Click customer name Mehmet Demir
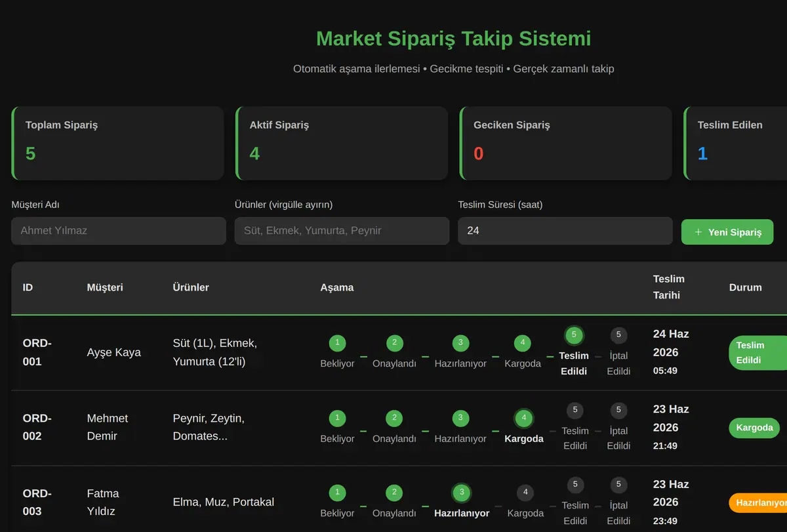The image size is (787, 532). 108,427
